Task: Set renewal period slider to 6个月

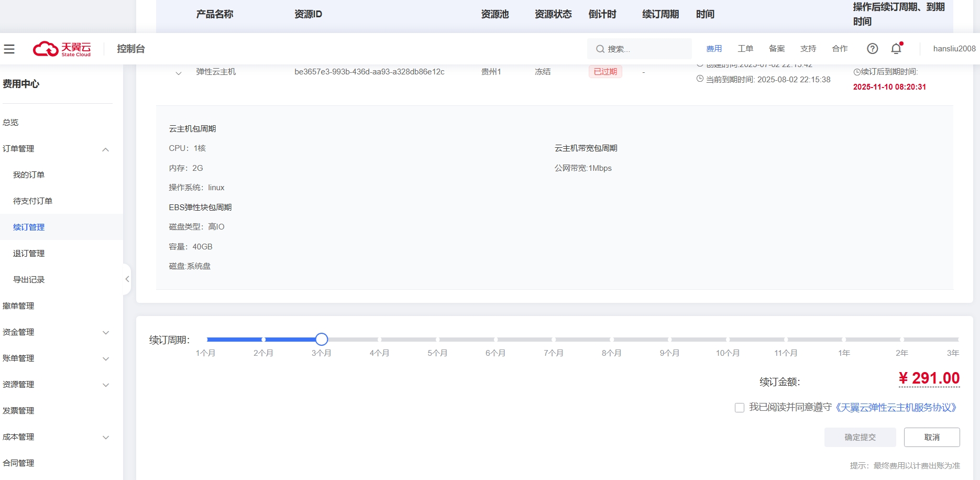Action: tap(495, 340)
